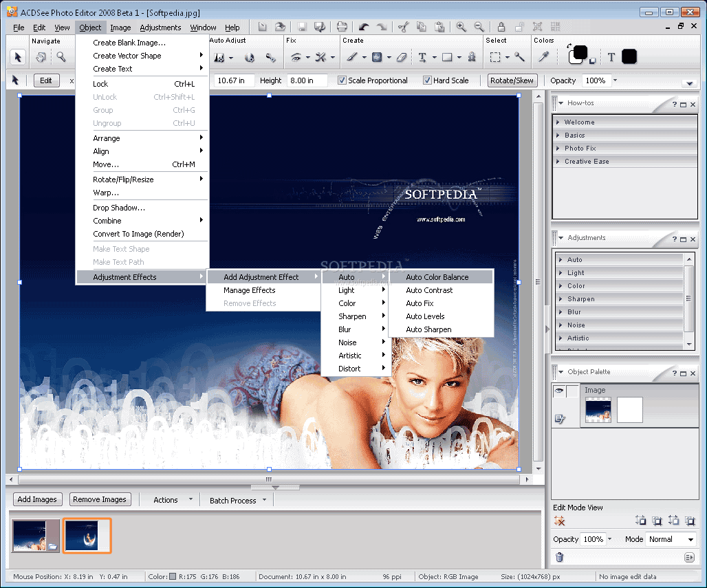Open the Artistic effects submenu
This screenshot has width=707, height=588.
click(x=355, y=356)
